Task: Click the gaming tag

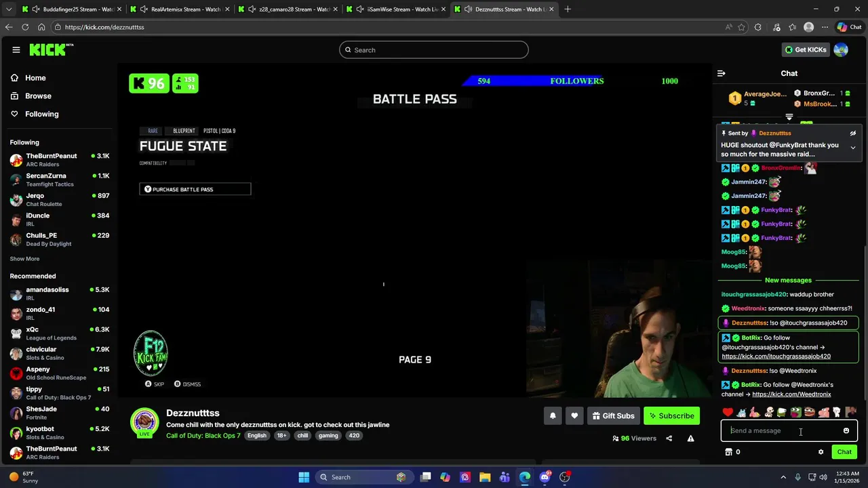Action: (328, 436)
